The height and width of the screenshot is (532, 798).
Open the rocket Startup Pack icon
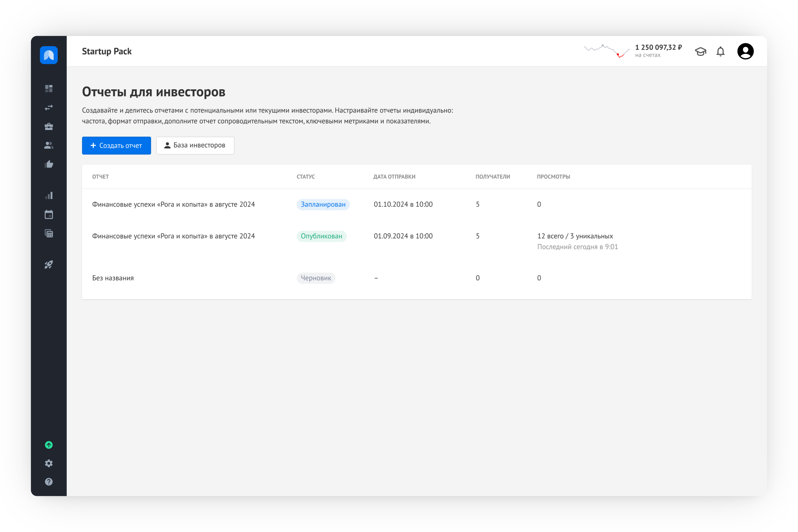49,265
